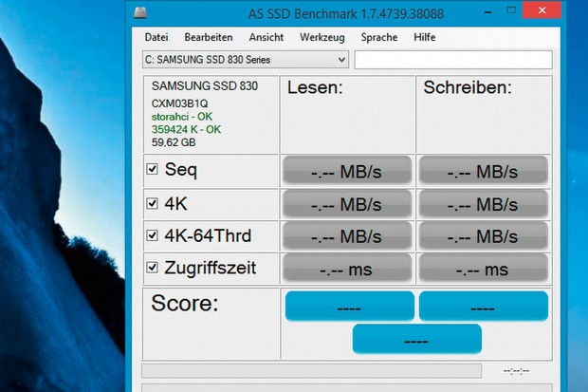The height and width of the screenshot is (392, 588).
Task: Uncheck the 4K test checkbox
Action: pyautogui.click(x=152, y=203)
